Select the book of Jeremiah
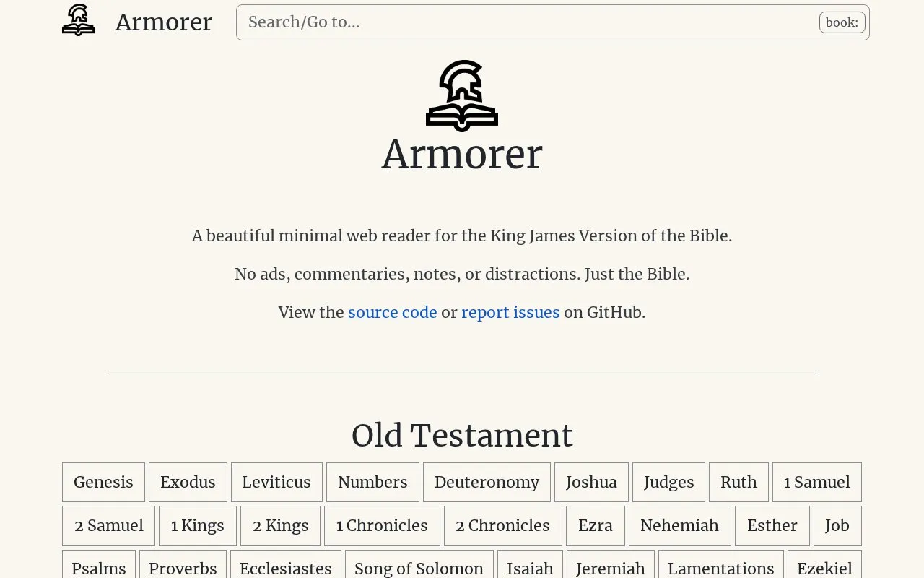924x578 pixels. (x=611, y=564)
